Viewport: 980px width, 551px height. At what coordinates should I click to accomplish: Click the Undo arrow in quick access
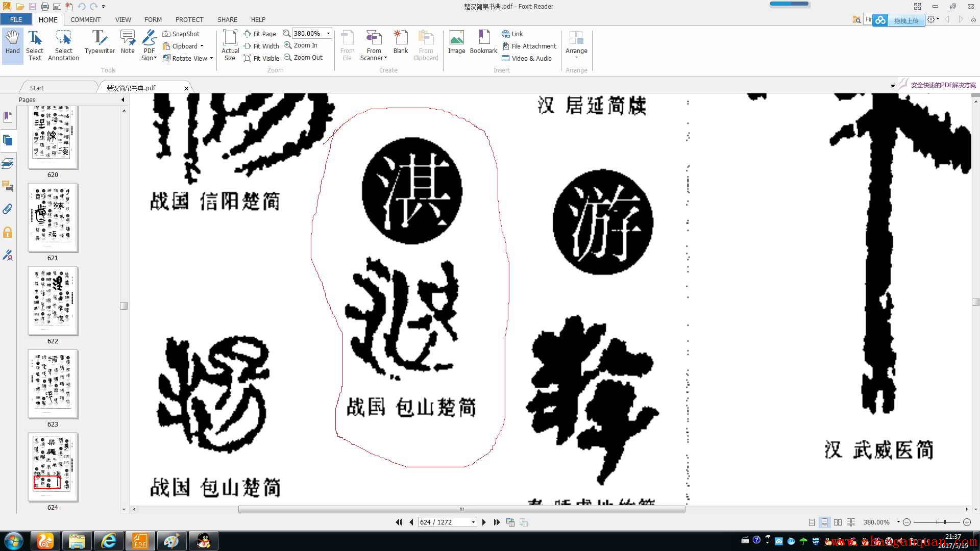(x=81, y=7)
